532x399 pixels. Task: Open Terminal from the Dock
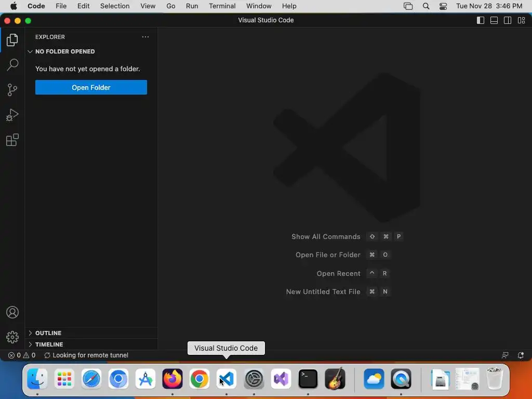click(x=308, y=379)
